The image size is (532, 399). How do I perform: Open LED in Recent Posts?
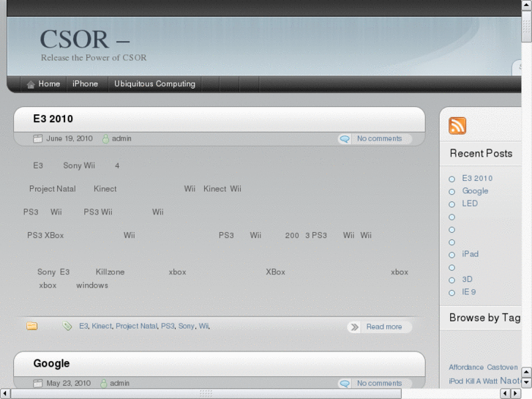470,204
